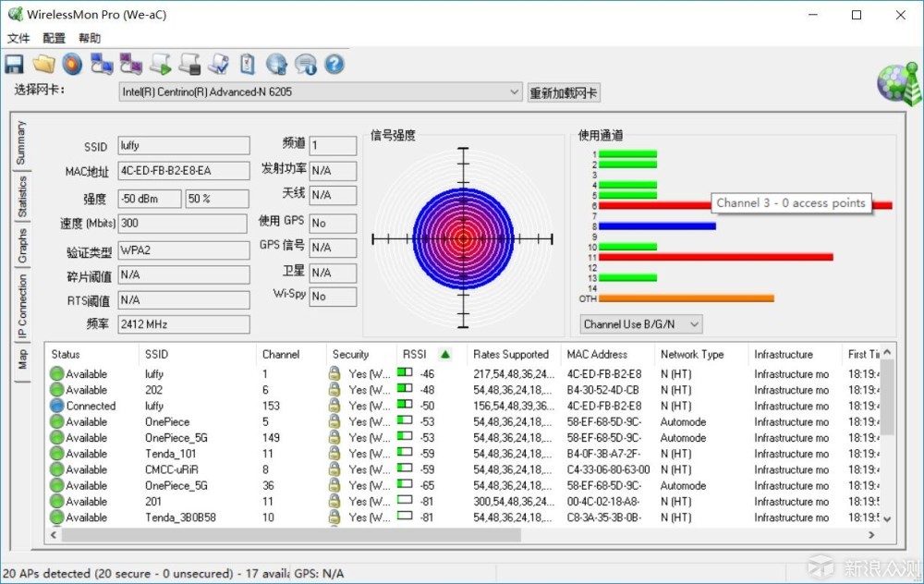Switch to the Statistics side tab
The width and height of the screenshot is (924, 584).
22,197
